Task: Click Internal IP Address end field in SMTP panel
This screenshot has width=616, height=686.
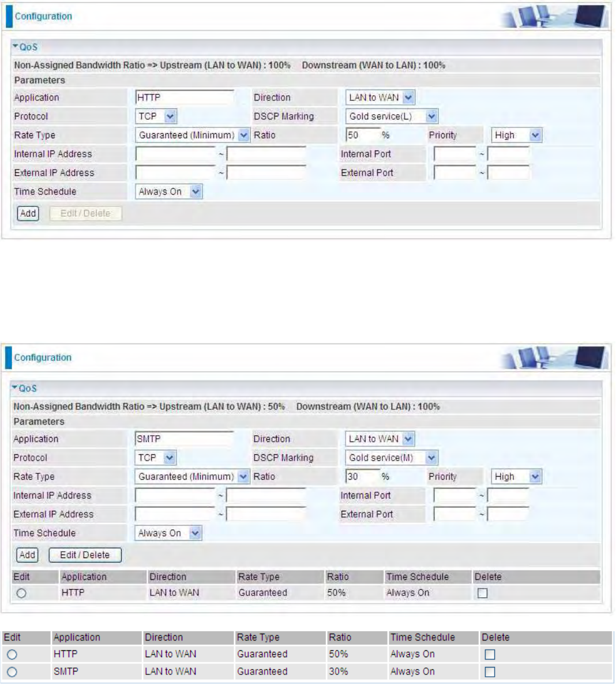Action: coord(266,495)
